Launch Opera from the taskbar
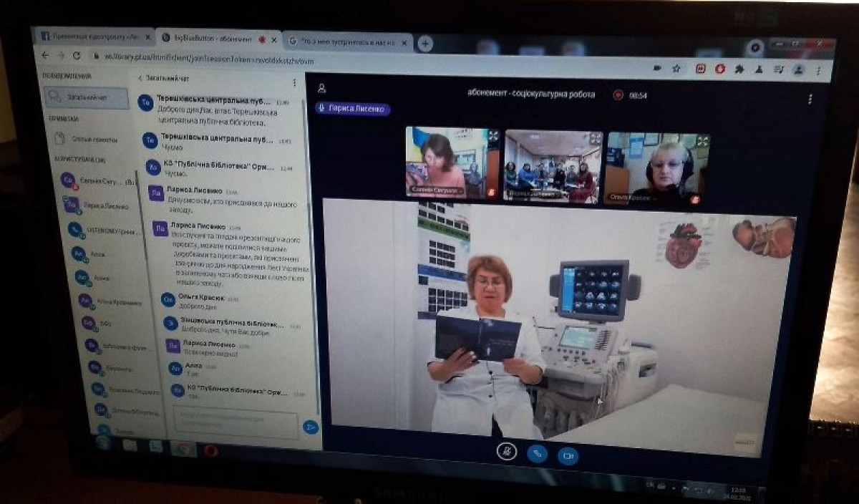The width and height of the screenshot is (859, 504). point(210,450)
